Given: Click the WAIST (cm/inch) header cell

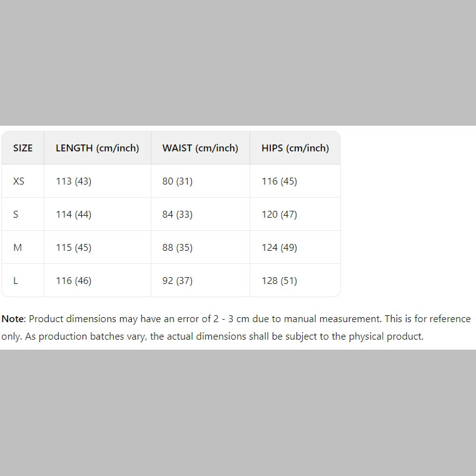Looking at the screenshot, I should [200, 148].
